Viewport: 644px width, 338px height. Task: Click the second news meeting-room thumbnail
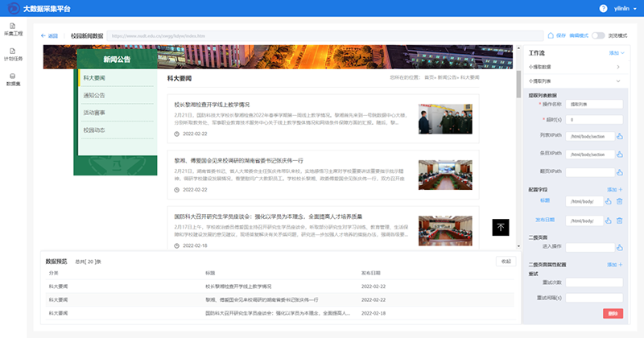[445, 175]
